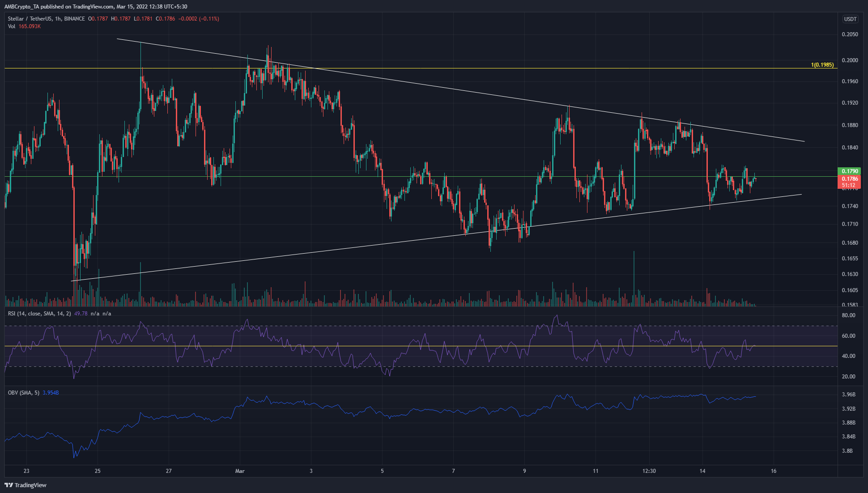Click the RSI 20.00 axis label
This screenshot has width=868, height=493.
click(848, 377)
